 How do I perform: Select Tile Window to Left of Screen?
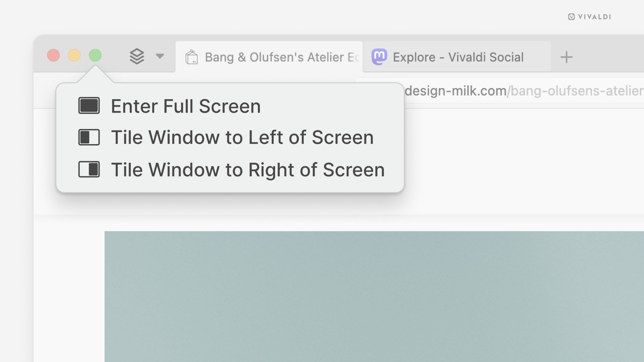click(x=230, y=137)
